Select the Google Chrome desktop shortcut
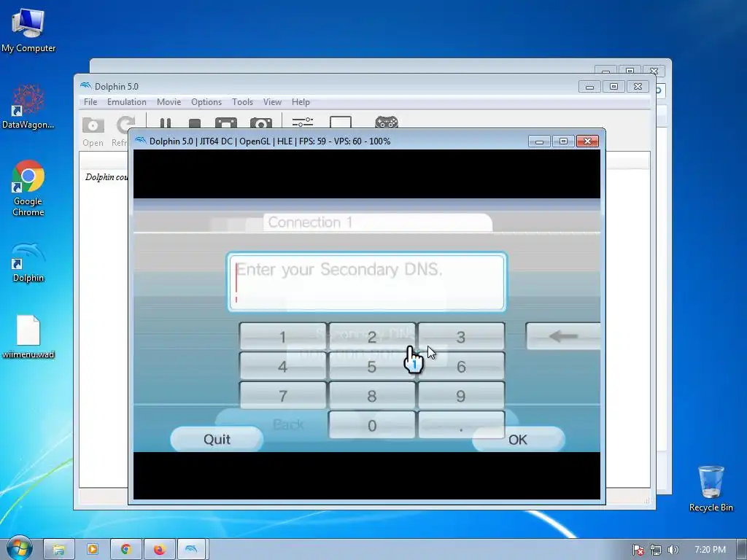Viewport: 747px width, 560px height. (28, 188)
